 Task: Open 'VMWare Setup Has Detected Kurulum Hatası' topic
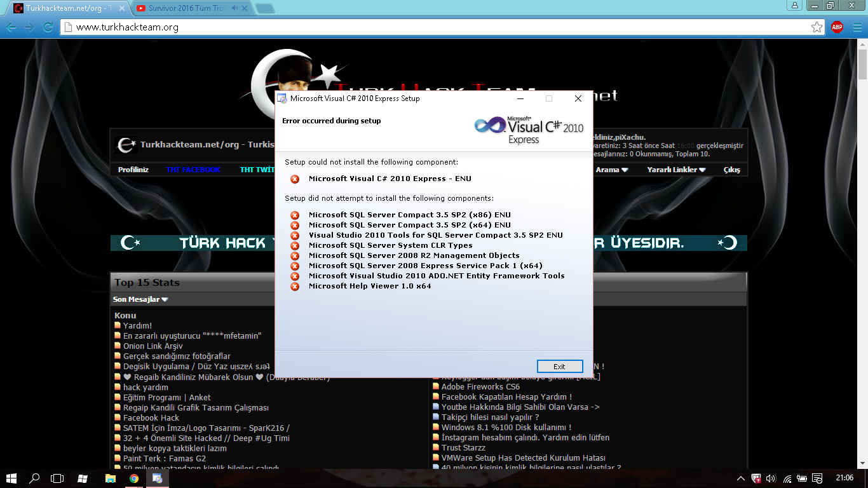524,457
